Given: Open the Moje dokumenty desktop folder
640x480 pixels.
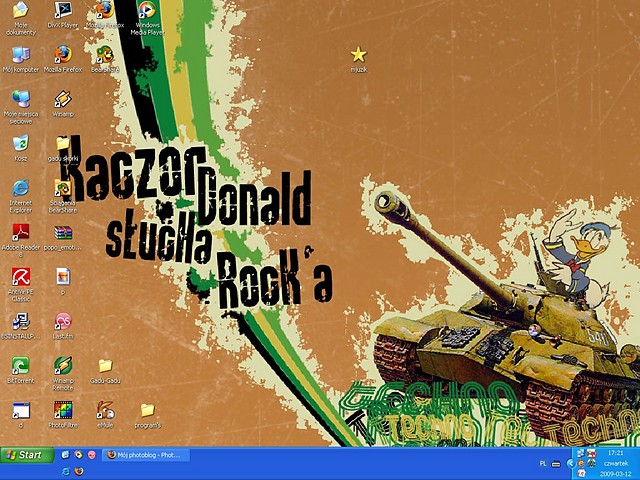Looking at the screenshot, I should click(21, 18).
